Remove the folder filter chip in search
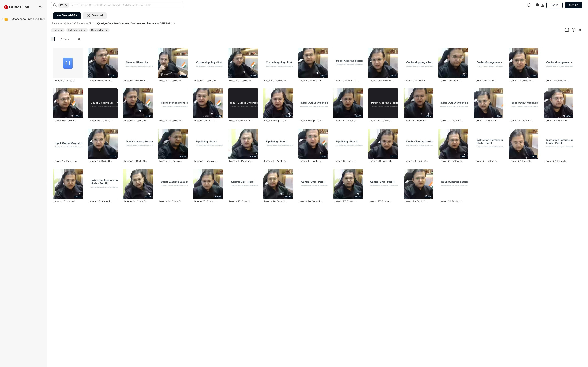Image resolution: width=588 pixels, height=367 pixels. (x=66, y=5)
